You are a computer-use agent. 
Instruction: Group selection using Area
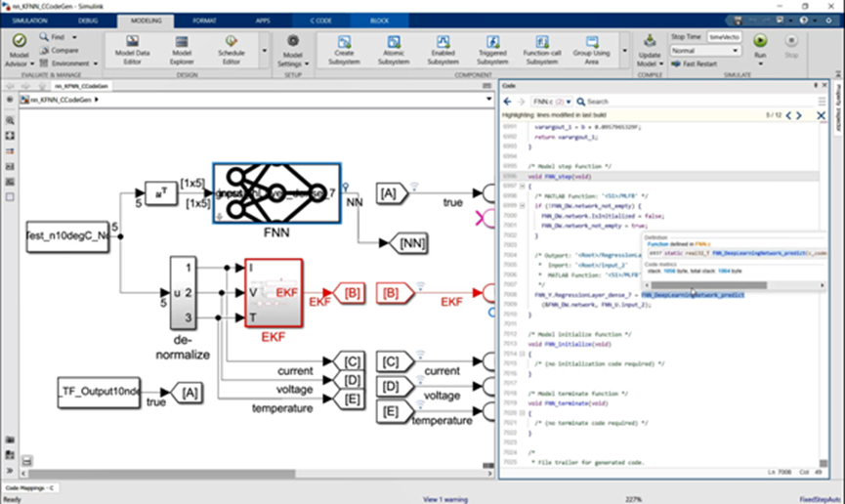point(592,50)
